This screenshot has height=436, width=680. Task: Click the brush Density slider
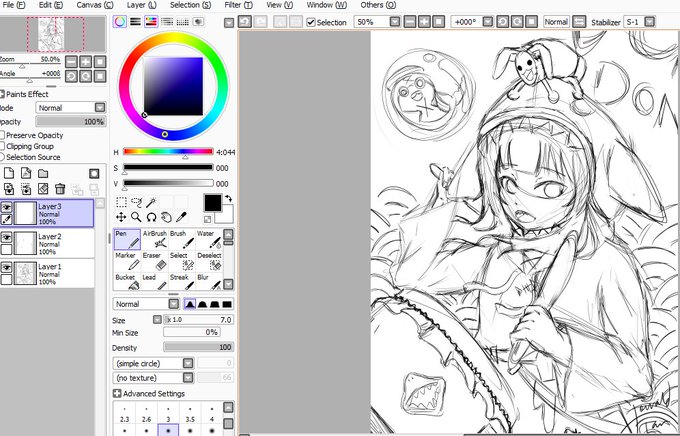(199, 347)
